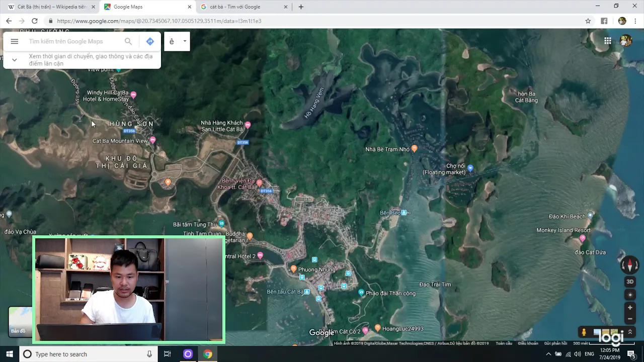Image resolution: width=644 pixels, height=362 pixels.
Task: Click the Chrome icon in the taskbar
Action: coord(208,354)
